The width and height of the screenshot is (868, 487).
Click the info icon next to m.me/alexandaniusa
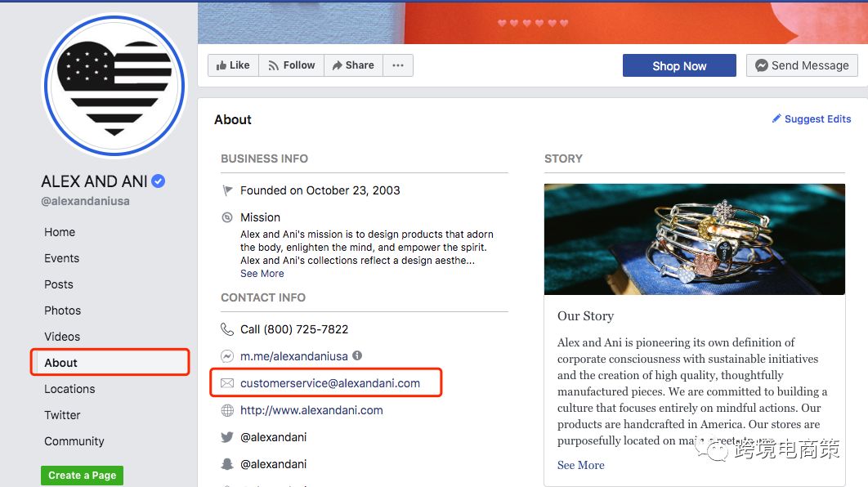pos(358,355)
